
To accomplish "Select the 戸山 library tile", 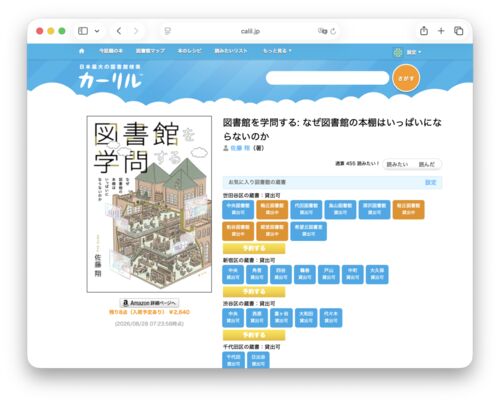I will [329, 274].
